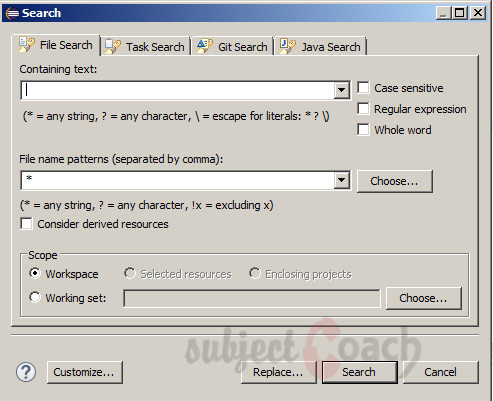493x401 pixels.
Task: Select the Working set radio button
Action: coord(35,297)
